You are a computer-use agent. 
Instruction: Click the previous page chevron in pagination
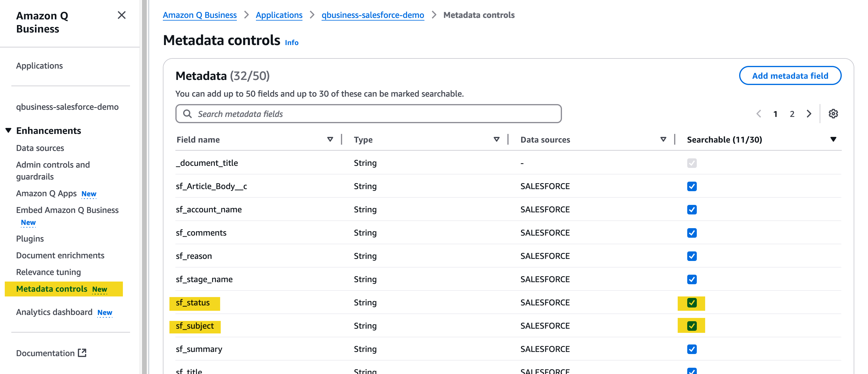(759, 114)
